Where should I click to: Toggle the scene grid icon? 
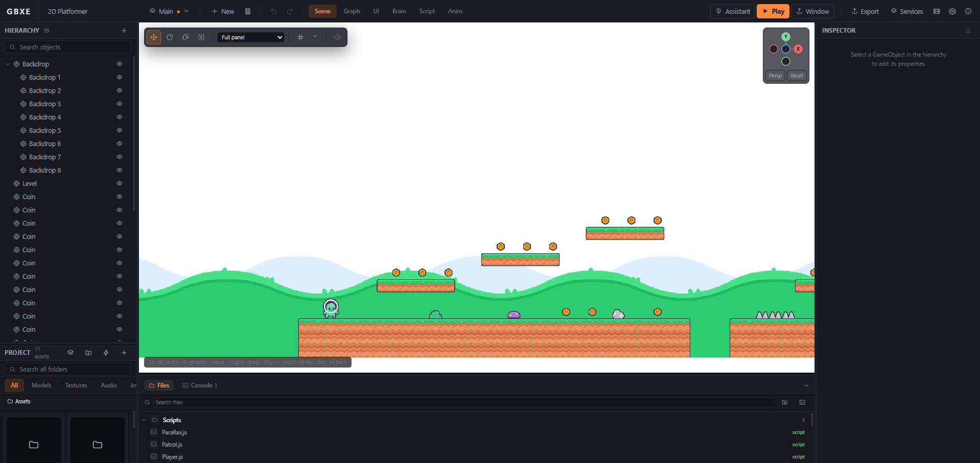click(300, 37)
